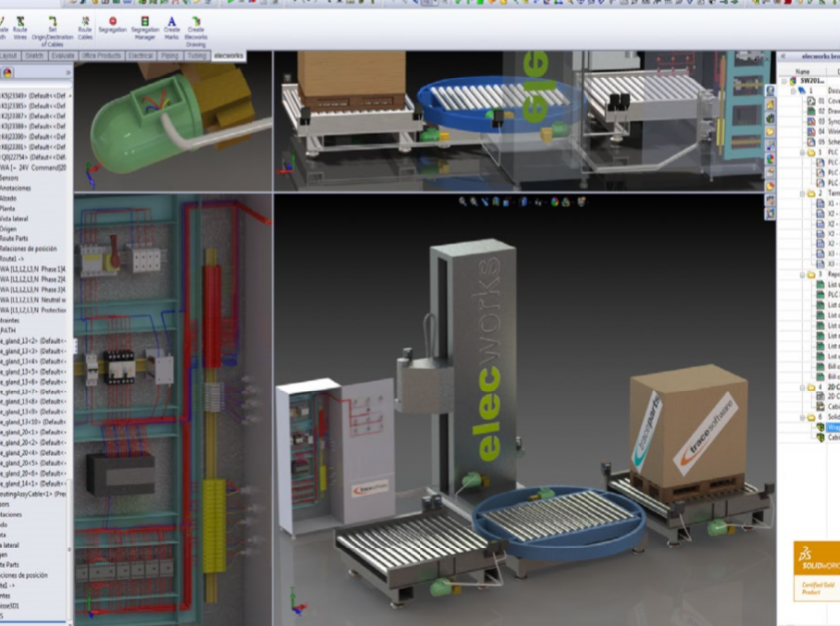Screen dimensions: 840x626
Task: Activate the electrical cabinet wiring viewport
Action: [x=173, y=409]
